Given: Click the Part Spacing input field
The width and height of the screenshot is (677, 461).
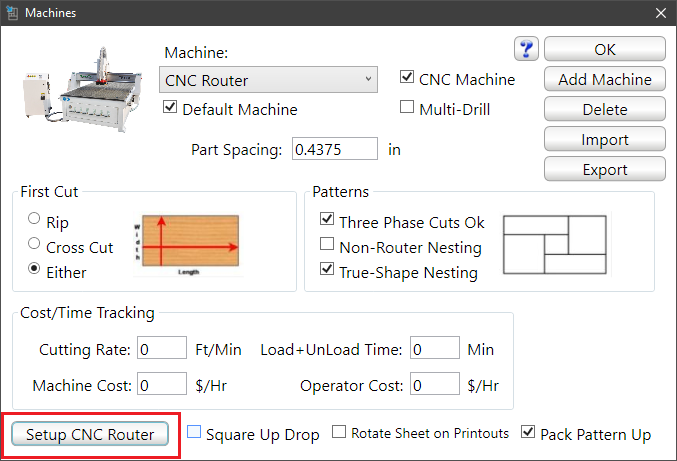Looking at the screenshot, I should coord(334,149).
